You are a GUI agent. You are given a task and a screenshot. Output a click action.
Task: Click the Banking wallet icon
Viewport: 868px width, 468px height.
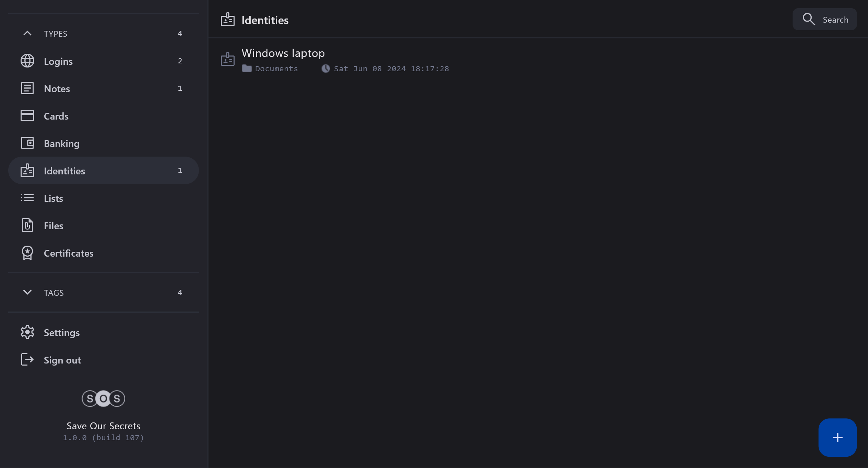point(27,143)
